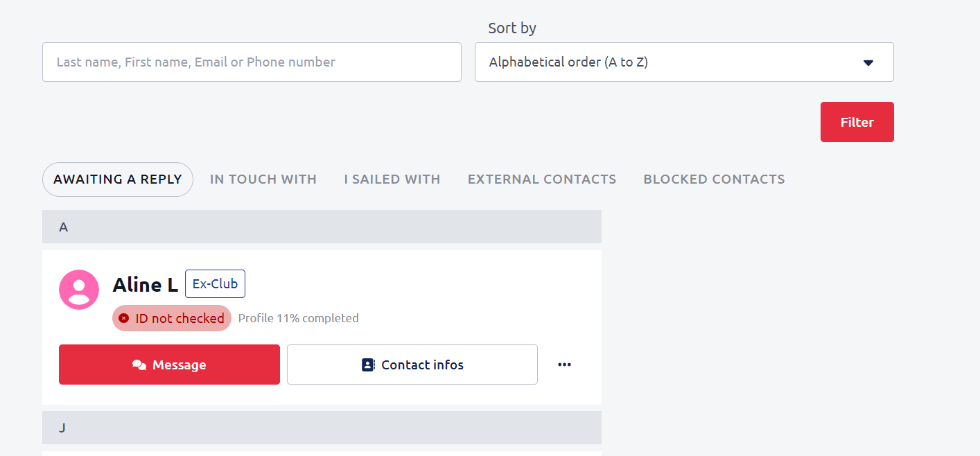Click the Contact infos button
The height and width of the screenshot is (456, 980).
point(412,365)
